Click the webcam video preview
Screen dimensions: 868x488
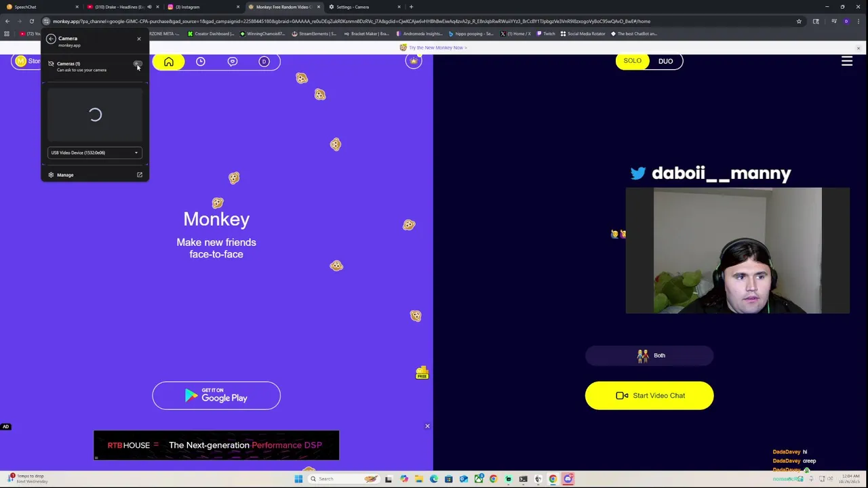pos(737,251)
